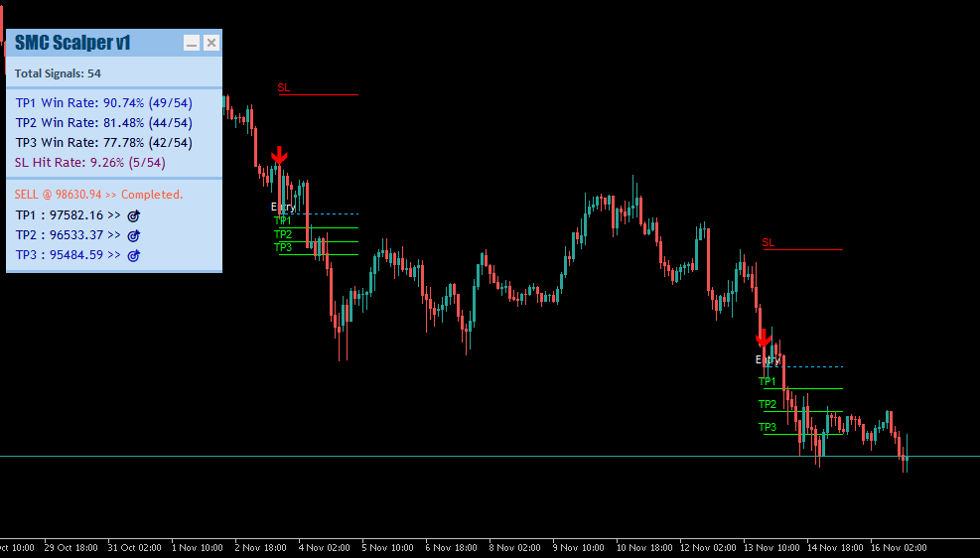Click the '6 Nov 18:00' time axis label
980x558 pixels.
click(451, 548)
